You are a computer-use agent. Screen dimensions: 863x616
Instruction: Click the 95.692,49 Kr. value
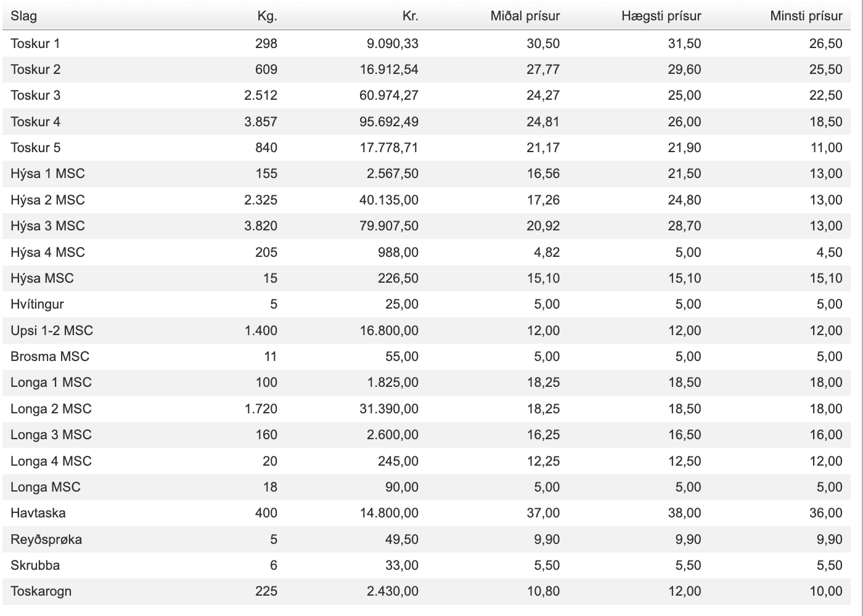(x=389, y=121)
